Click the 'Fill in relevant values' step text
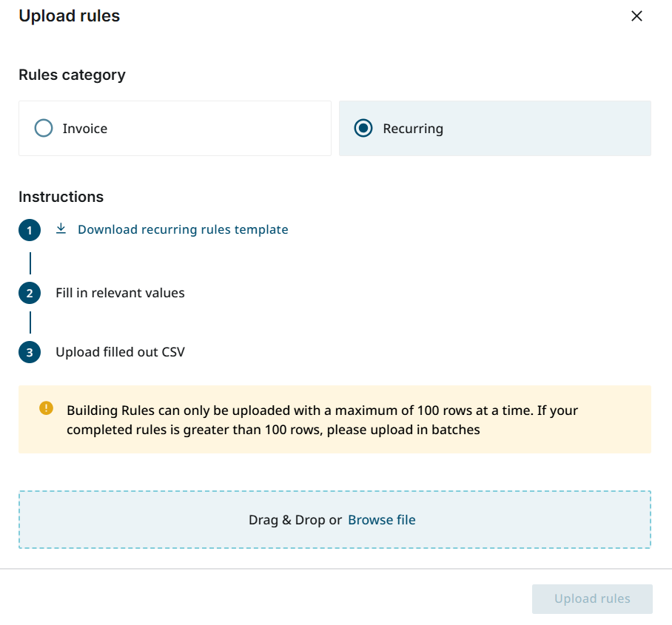The width and height of the screenshot is (672, 625). (120, 293)
